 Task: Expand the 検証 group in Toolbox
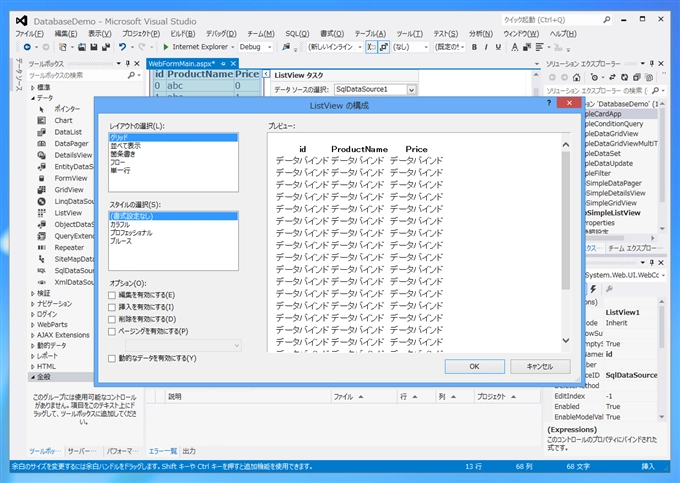click(x=33, y=293)
